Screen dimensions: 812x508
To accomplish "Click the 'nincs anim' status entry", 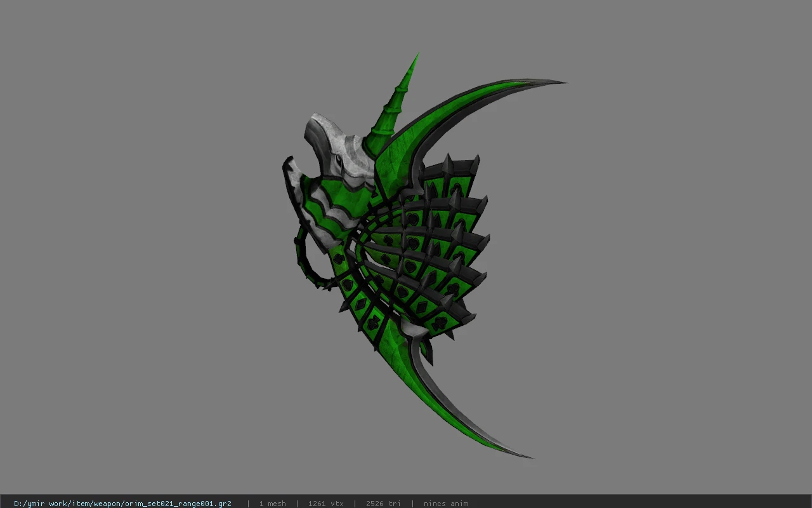I will point(446,504).
